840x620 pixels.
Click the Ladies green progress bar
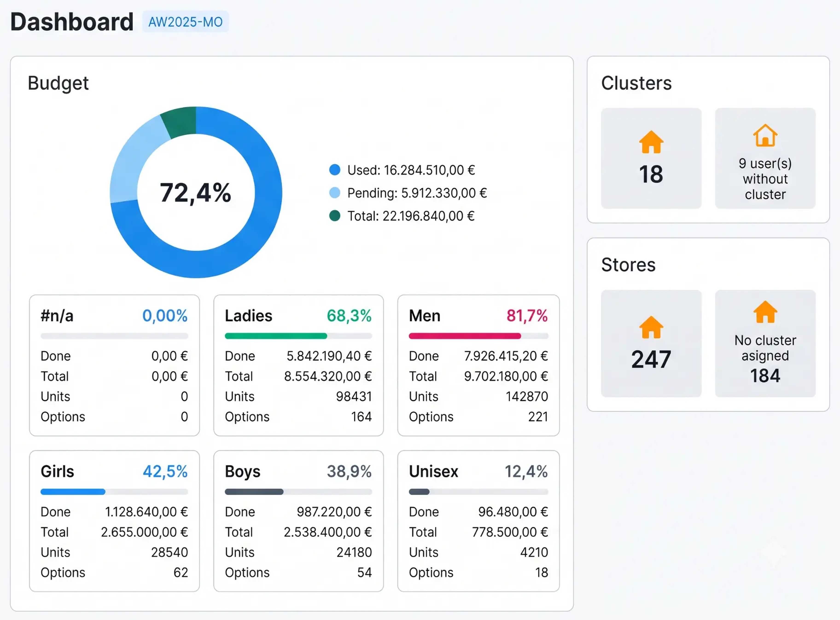click(x=298, y=336)
